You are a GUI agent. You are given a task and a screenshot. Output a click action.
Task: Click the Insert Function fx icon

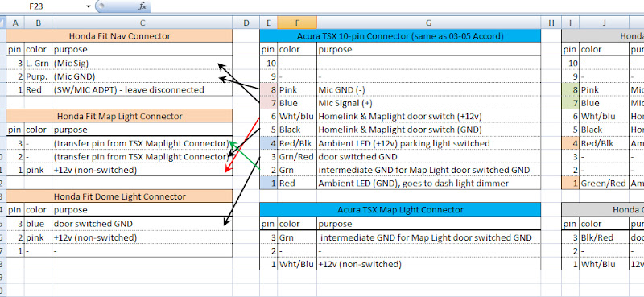pos(142,6)
